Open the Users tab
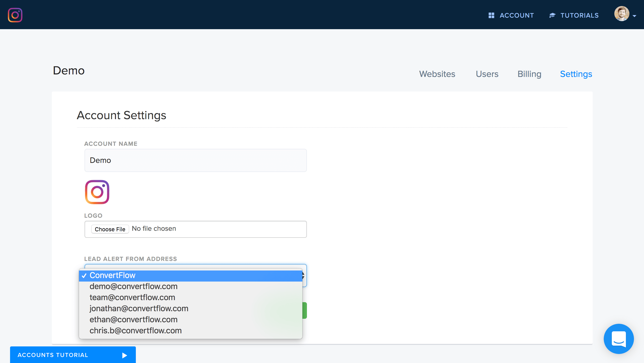 click(x=487, y=74)
